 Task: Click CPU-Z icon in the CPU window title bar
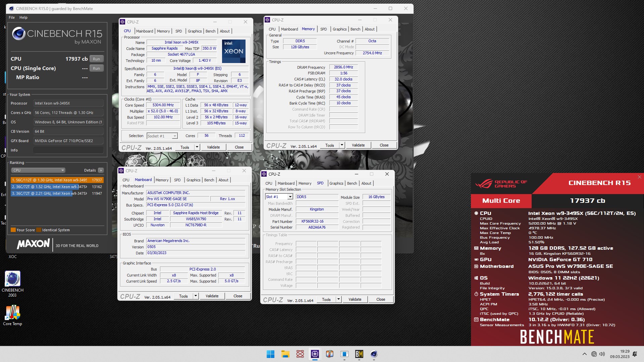pos(122,22)
